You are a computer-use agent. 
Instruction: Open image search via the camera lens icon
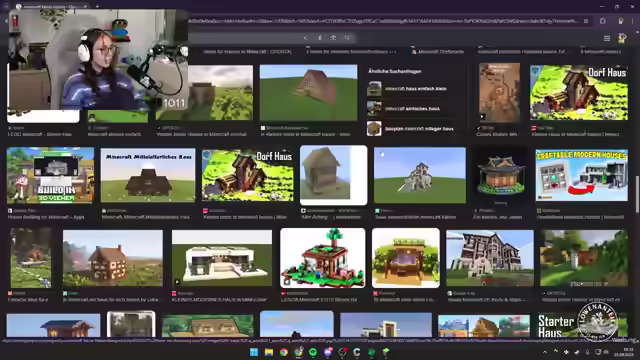coord(333,38)
